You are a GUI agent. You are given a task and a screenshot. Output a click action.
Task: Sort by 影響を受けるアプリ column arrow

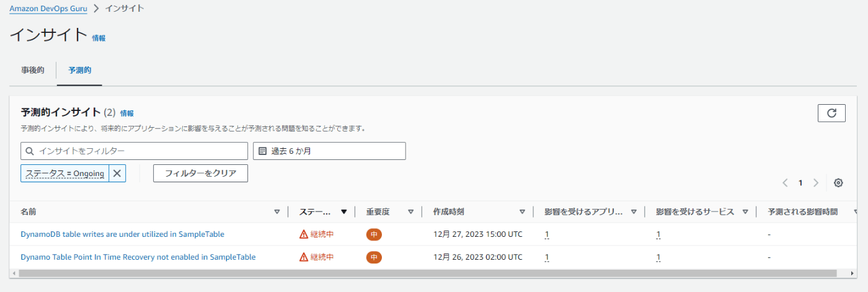[634, 212]
